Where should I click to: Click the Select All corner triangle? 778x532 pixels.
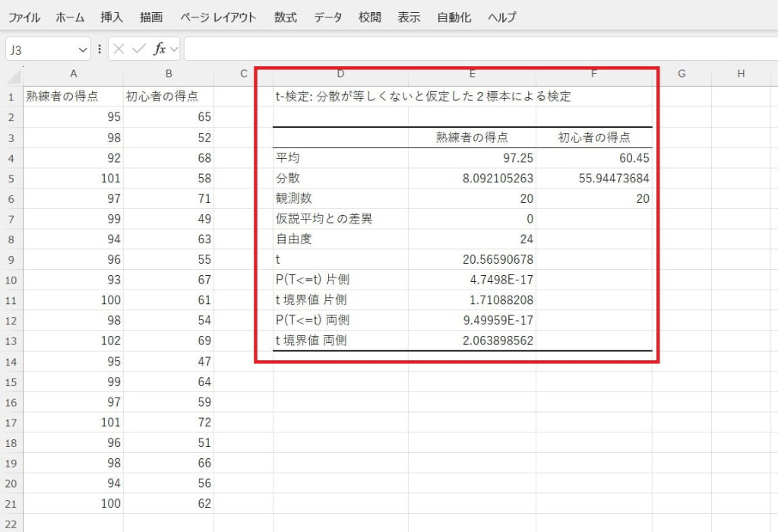[x=12, y=74]
